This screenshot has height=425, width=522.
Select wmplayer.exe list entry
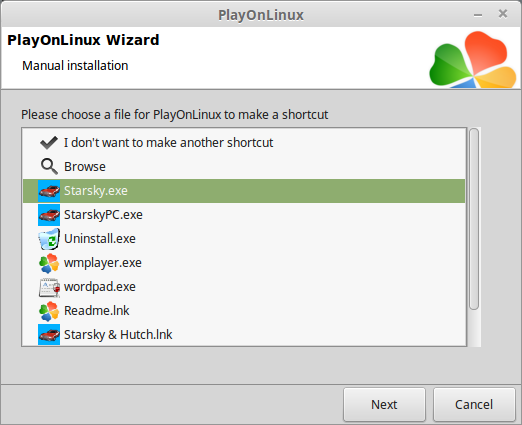coord(244,263)
